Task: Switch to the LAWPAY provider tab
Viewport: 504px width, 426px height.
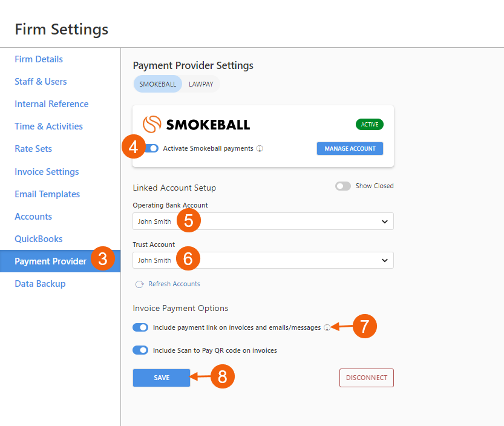Action: pyautogui.click(x=201, y=84)
